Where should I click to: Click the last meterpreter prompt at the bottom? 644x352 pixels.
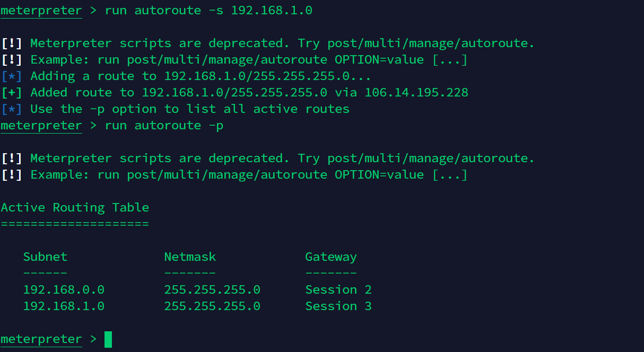tap(41, 339)
